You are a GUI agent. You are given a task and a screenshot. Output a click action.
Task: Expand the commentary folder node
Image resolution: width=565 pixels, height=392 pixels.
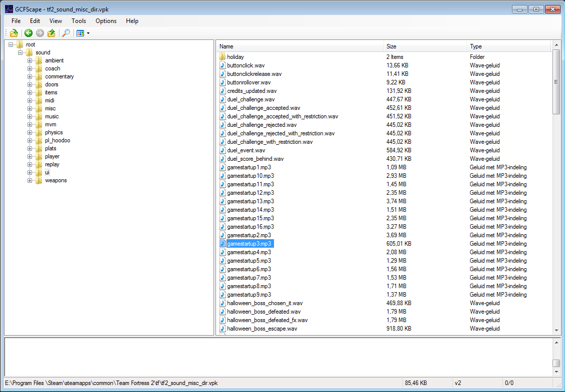coord(30,77)
